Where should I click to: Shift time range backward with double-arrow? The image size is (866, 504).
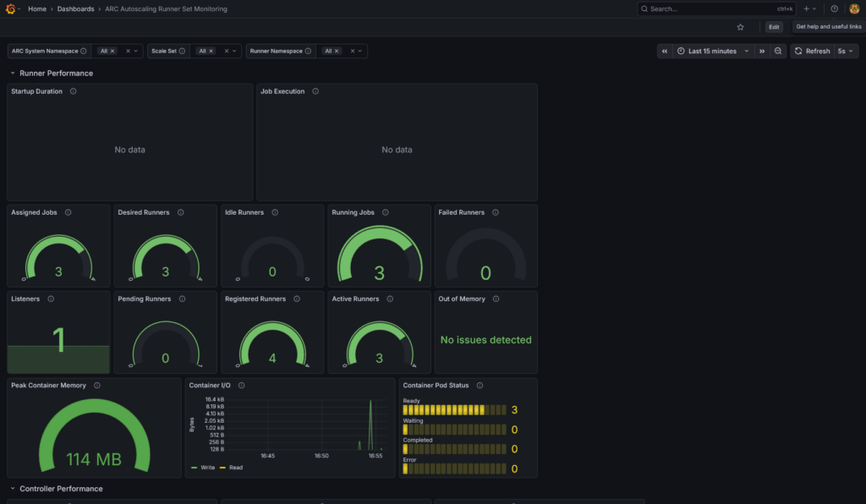665,51
